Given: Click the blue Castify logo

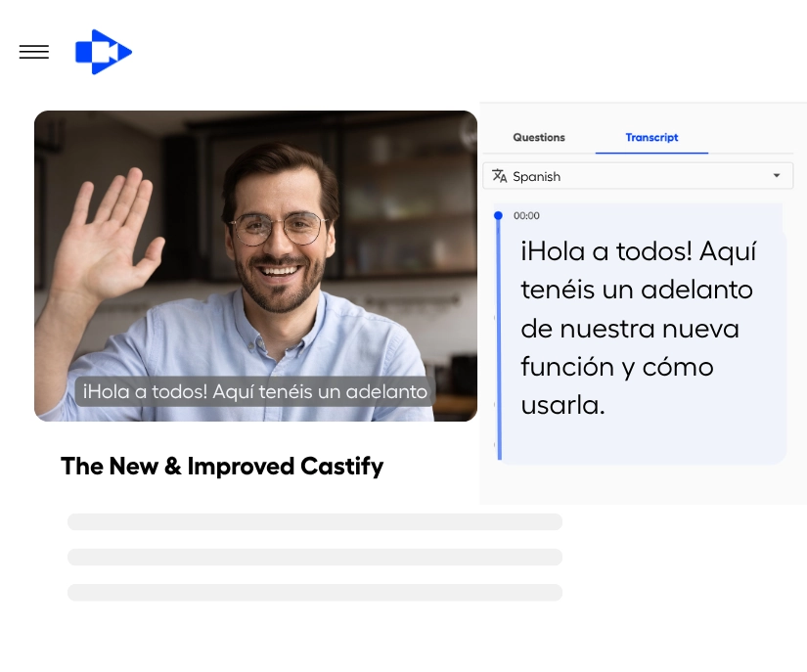Looking at the screenshot, I should [x=104, y=52].
